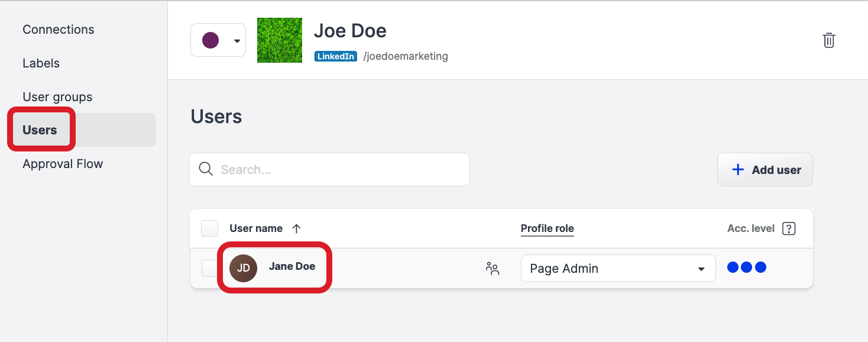Click the LinkedIn platform badge
Image resolution: width=868 pixels, height=342 pixels.
click(x=335, y=56)
